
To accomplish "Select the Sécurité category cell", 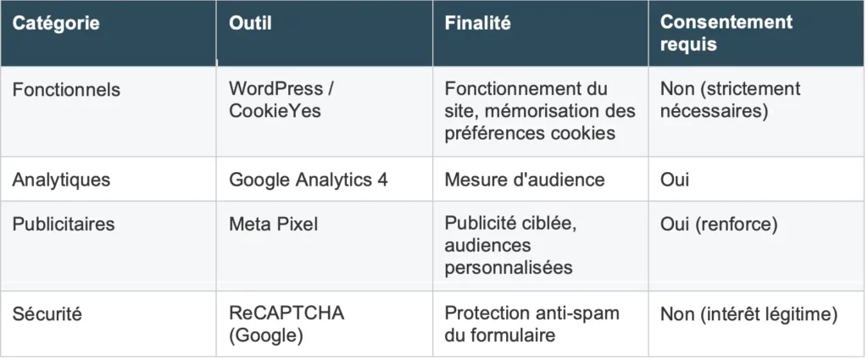I will coord(48,314).
